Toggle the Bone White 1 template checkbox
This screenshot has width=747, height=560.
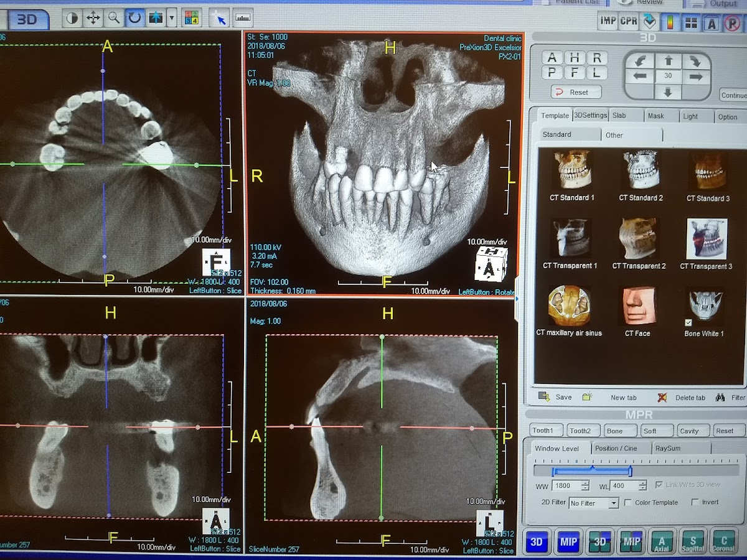point(688,322)
